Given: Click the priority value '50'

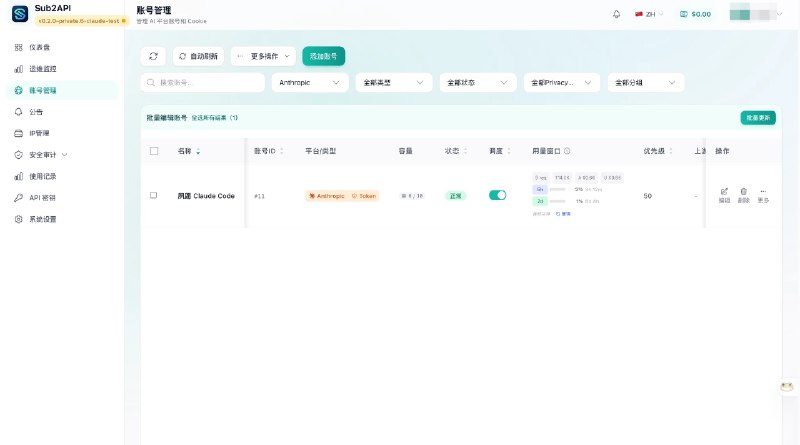Looking at the screenshot, I should 647,196.
